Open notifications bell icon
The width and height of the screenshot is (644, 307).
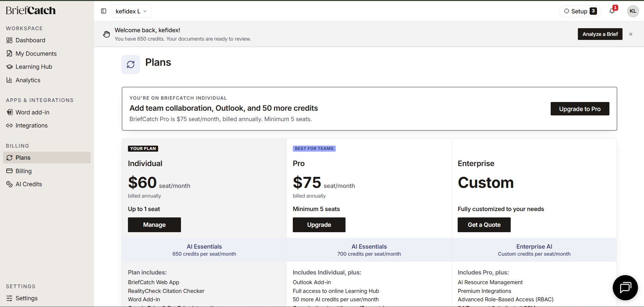click(x=612, y=11)
